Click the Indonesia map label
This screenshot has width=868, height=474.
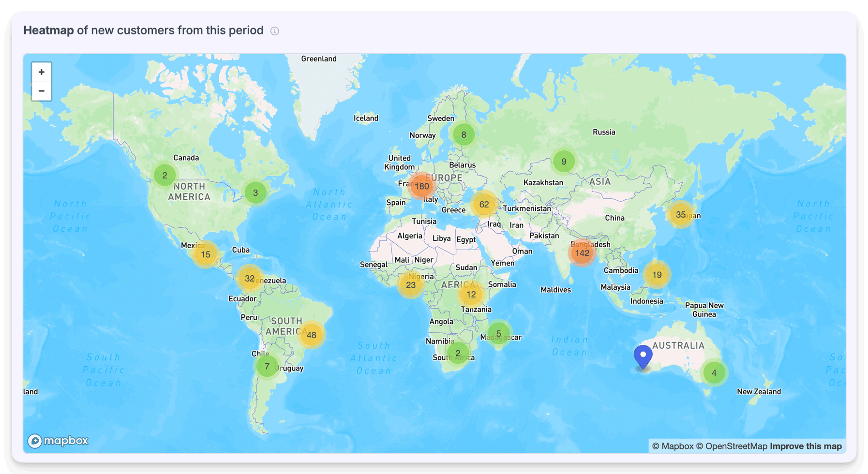tap(646, 301)
